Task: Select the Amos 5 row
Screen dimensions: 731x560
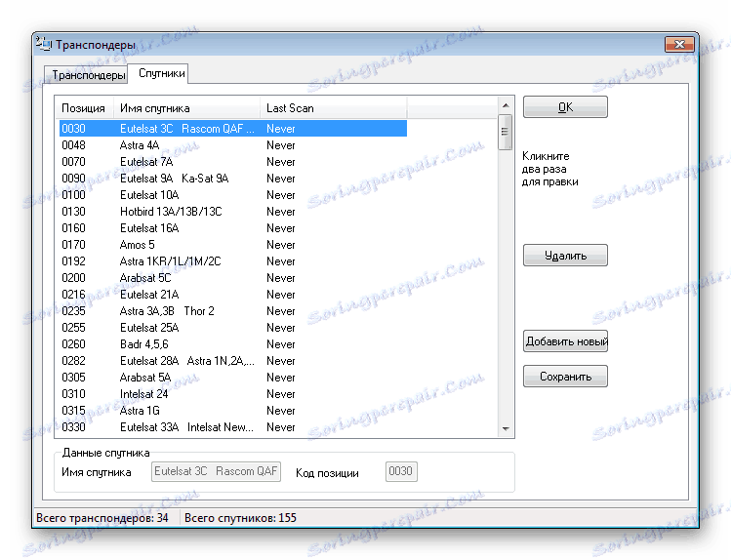Action: tap(233, 245)
